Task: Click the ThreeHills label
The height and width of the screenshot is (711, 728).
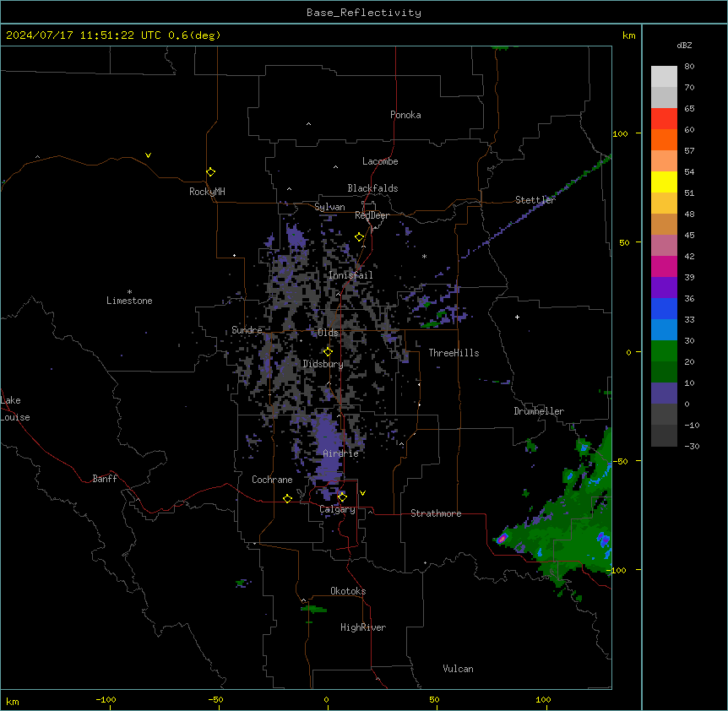Action: click(454, 353)
